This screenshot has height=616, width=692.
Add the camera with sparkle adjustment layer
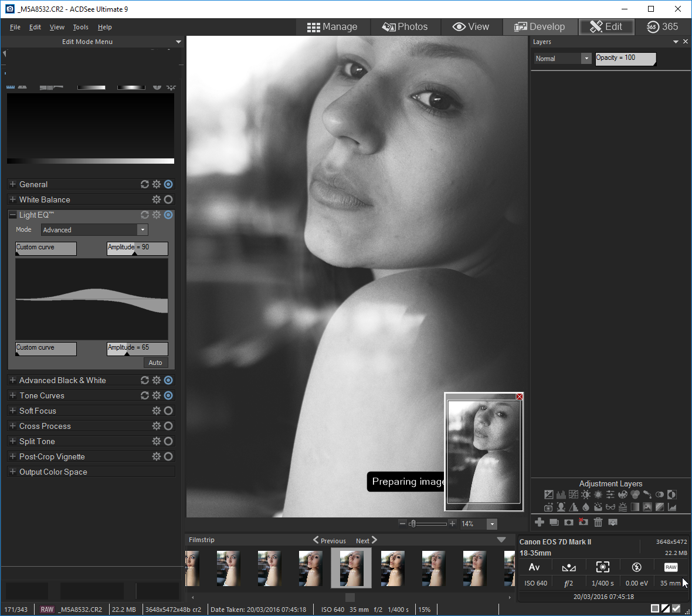coord(548,507)
